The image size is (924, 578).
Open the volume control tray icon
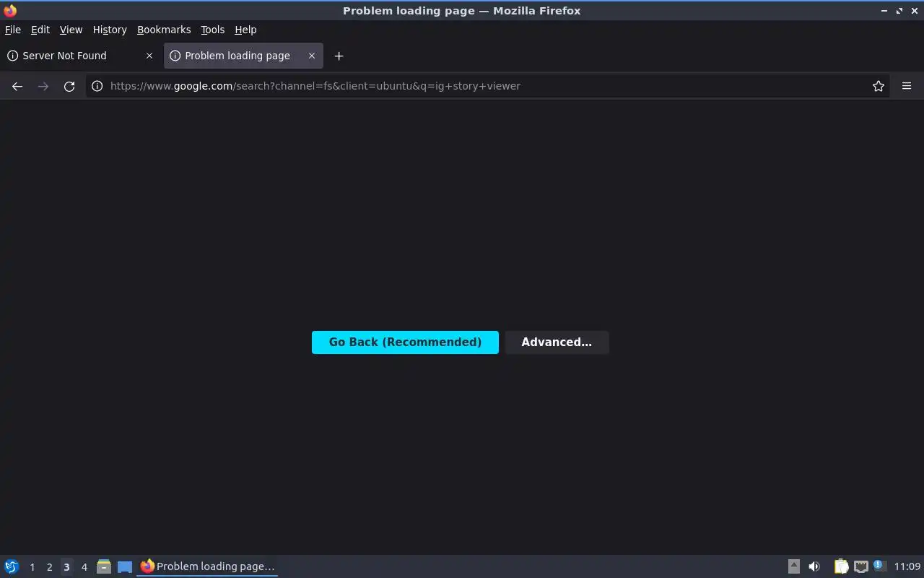pos(814,566)
